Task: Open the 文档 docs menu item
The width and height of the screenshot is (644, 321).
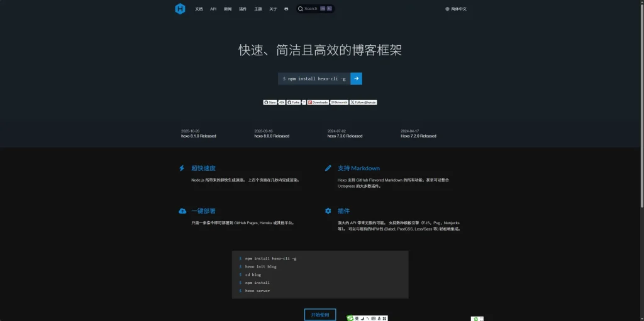Action: point(199,9)
